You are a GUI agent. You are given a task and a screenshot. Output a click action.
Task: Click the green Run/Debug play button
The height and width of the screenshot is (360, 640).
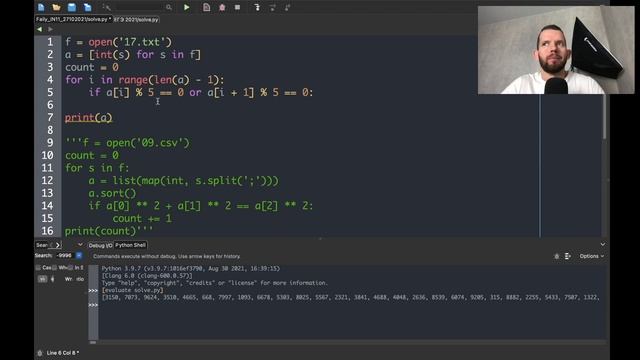187,7
